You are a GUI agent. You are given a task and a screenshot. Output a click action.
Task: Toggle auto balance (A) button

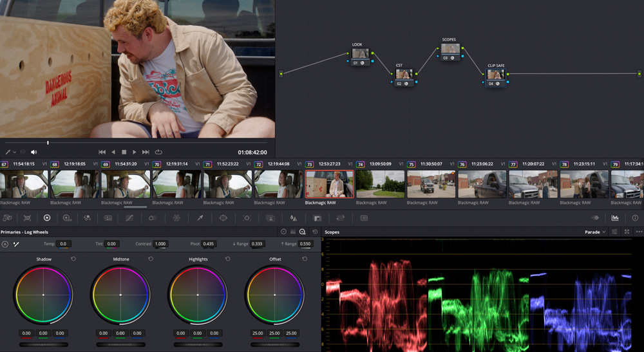tap(5, 245)
